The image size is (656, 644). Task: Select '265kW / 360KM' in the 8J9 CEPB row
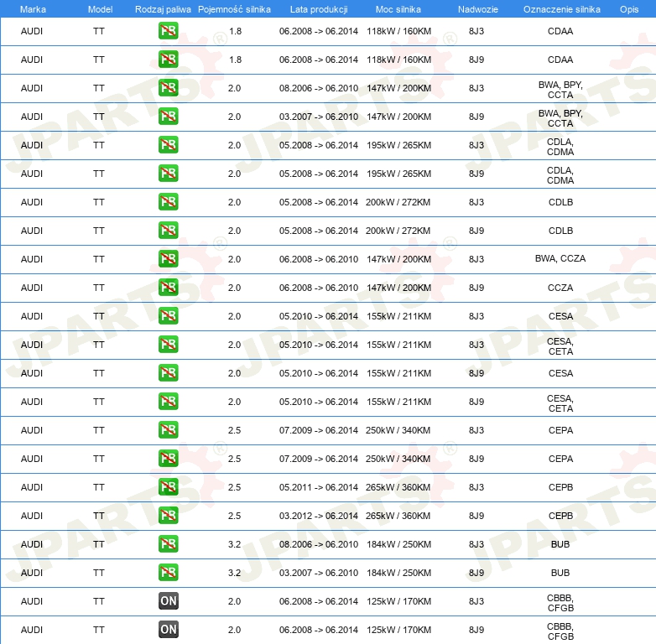coord(398,516)
